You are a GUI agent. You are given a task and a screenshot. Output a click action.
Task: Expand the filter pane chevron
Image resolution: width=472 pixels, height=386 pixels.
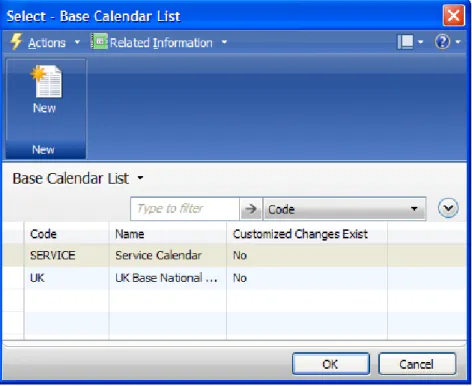click(x=448, y=208)
